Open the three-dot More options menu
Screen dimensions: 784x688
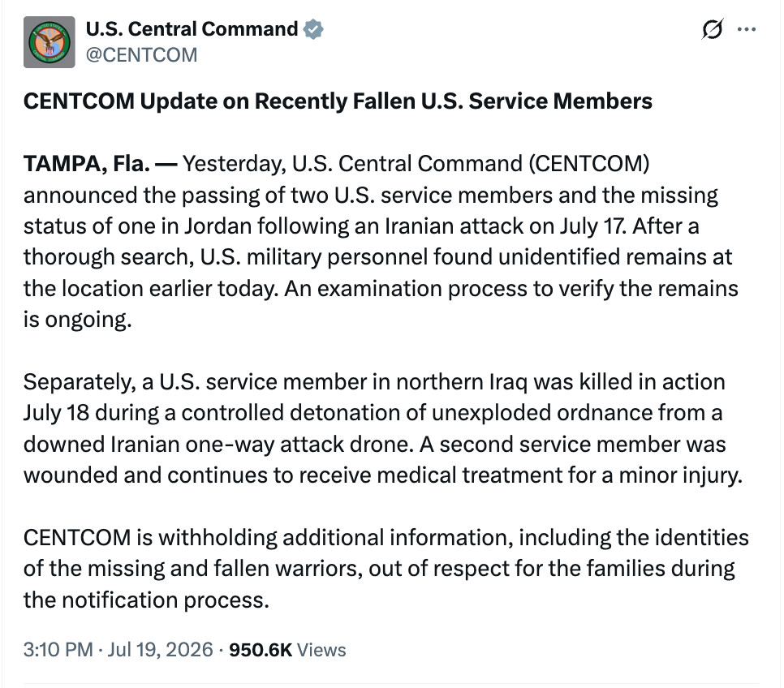747,29
